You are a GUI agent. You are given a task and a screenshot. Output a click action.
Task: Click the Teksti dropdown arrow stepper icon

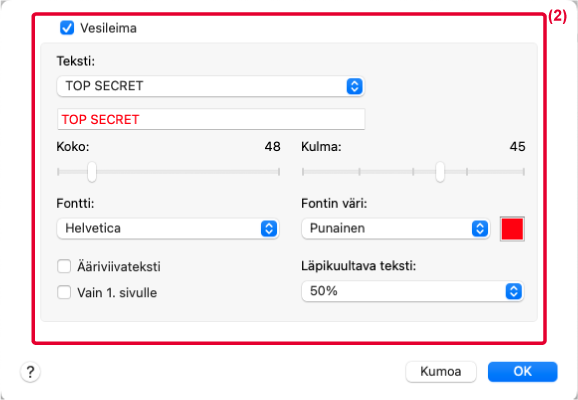point(354,86)
